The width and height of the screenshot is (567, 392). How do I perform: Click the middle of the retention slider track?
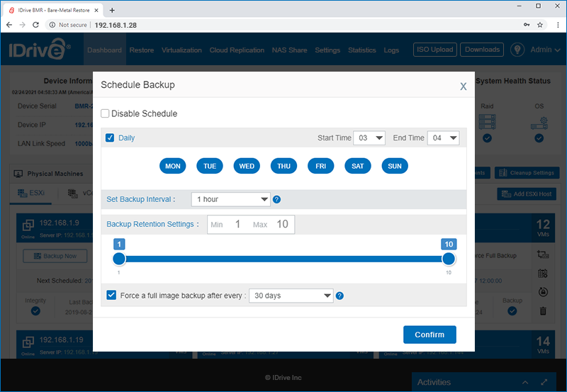coord(284,259)
